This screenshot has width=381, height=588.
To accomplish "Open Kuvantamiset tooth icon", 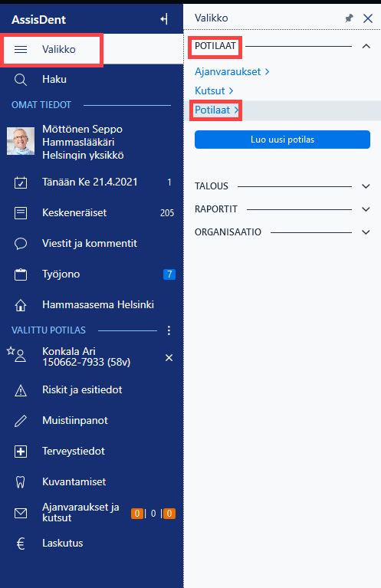I will (21, 482).
